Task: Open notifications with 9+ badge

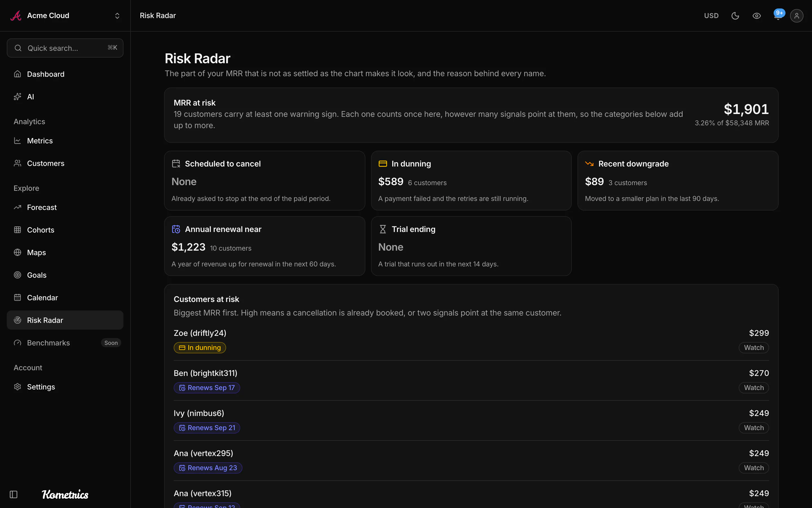Action: pyautogui.click(x=778, y=16)
